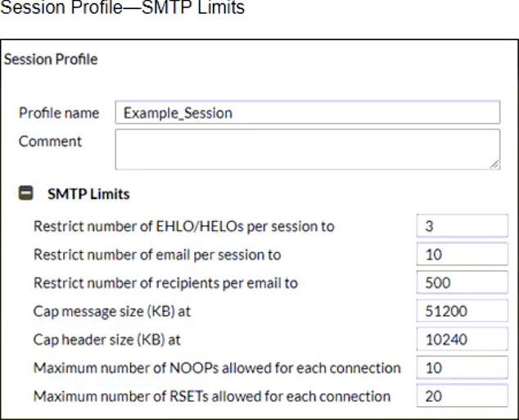
Task: Click inside the Comment text area
Action: tap(308, 150)
